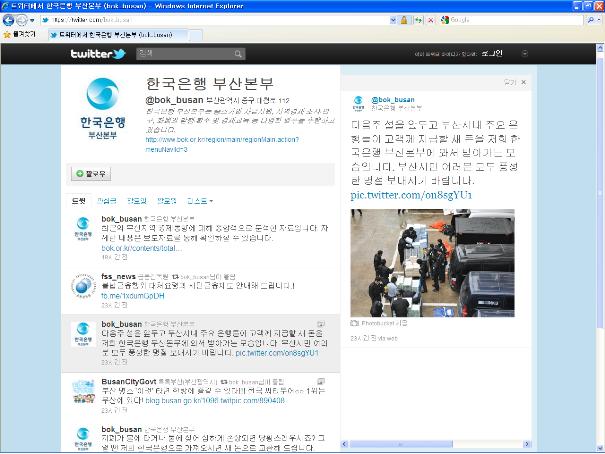Open the www.bok.or.kr profile website link

pyautogui.click(x=222, y=144)
